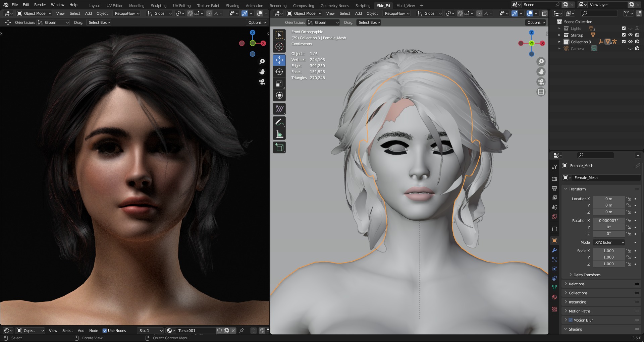644x342 pixels.
Task: Hide Collection 3 in viewport with eye icon
Action: [x=630, y=42]
